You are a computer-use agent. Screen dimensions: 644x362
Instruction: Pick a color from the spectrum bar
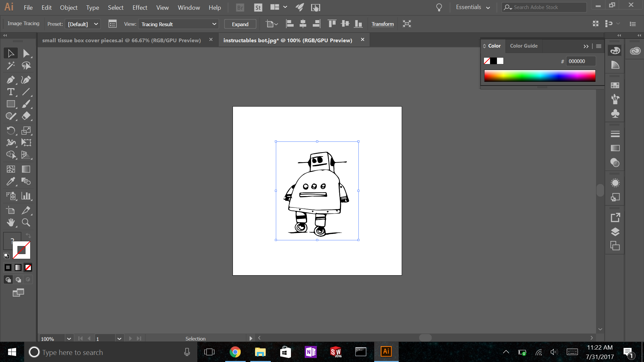540,76
